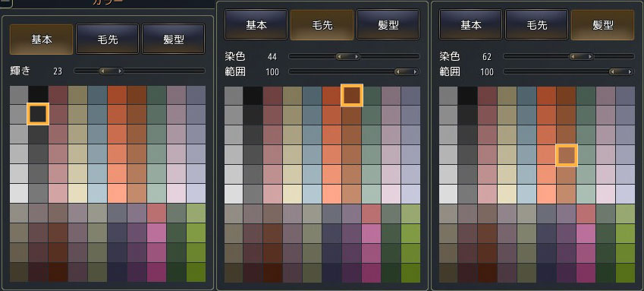
Task: Click the 染色 value 62
Action: coord(487,57)
